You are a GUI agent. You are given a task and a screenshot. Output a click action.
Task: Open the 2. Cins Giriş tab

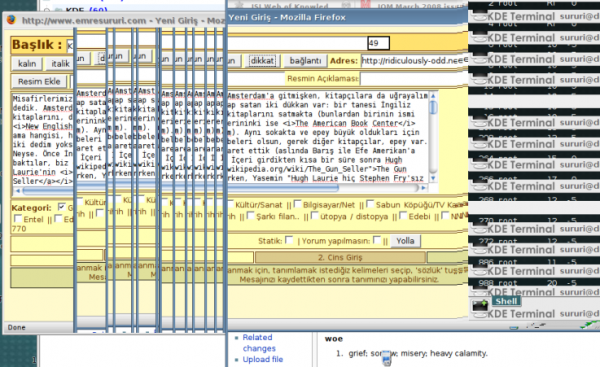coord(340,257)
